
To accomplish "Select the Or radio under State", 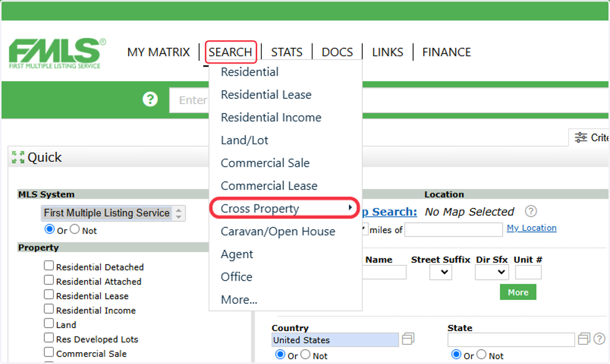I will tap(456, 355).
